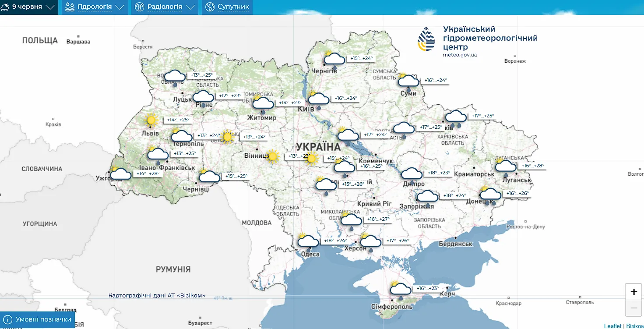Click the +14°...+28° label at Ужгород

click(148, 173)
